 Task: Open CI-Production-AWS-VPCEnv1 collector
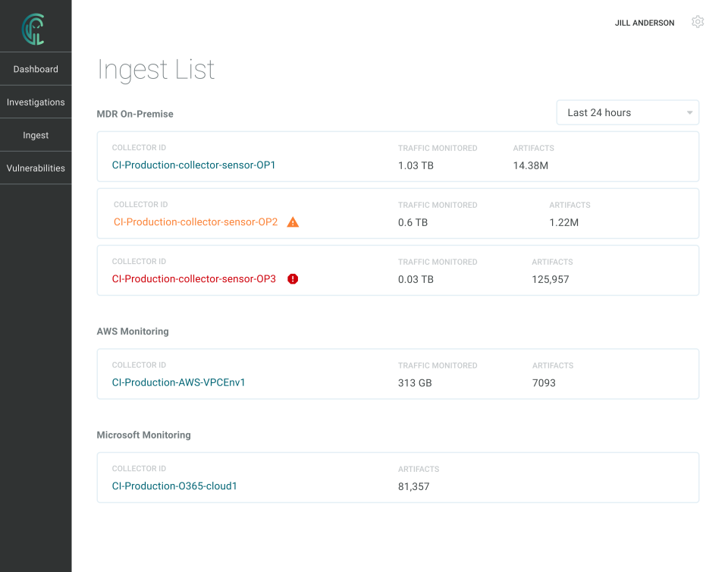[x=178, y=382]
